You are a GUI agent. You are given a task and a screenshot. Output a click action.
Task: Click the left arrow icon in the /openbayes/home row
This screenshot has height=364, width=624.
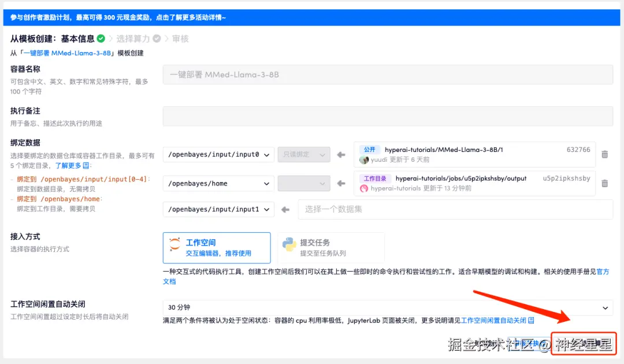(341, 183)
